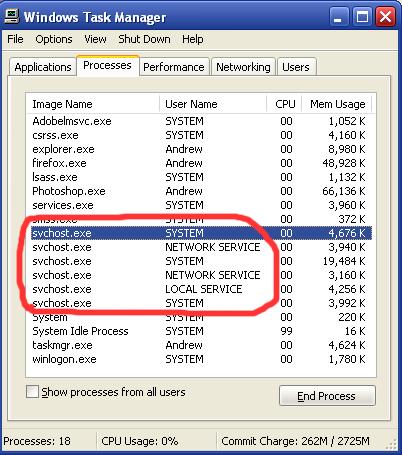Click the 220 K memory usage cell
The height and width of the screenshot is (455, 402).
[x=352, y=317]
